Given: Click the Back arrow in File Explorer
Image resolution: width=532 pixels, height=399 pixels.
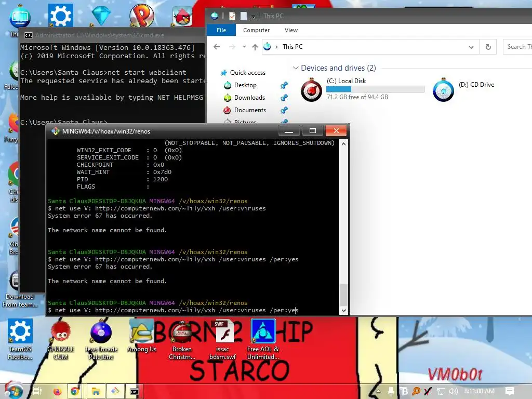Looking at the screenshot, I should [x=217, y=46].
